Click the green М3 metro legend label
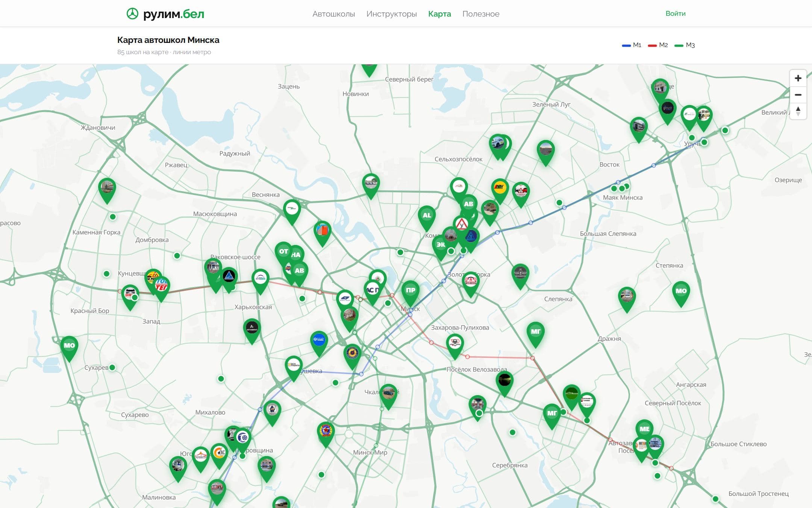Viewport: 812px width, 508px height. pos(690,45)
